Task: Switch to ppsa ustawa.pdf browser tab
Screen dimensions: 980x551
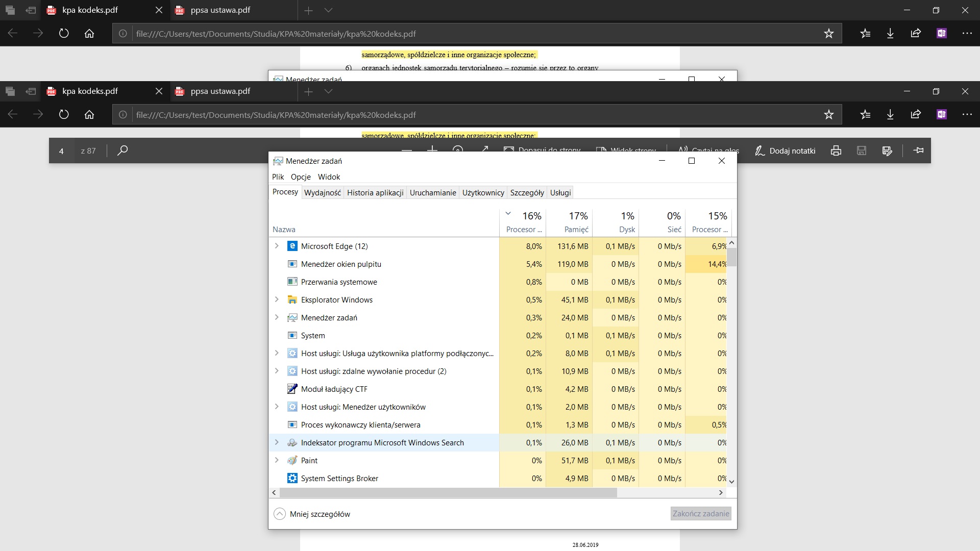Action: 220,91
